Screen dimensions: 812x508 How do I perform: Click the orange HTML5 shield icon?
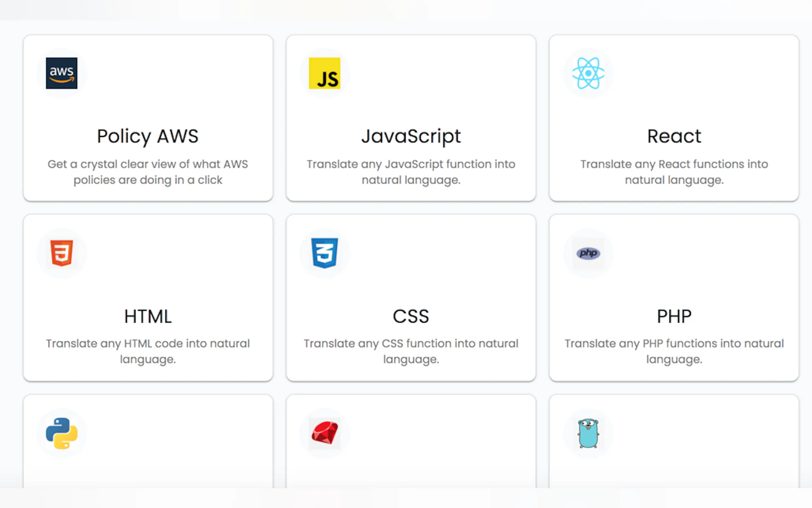click(x=61, y=253)
